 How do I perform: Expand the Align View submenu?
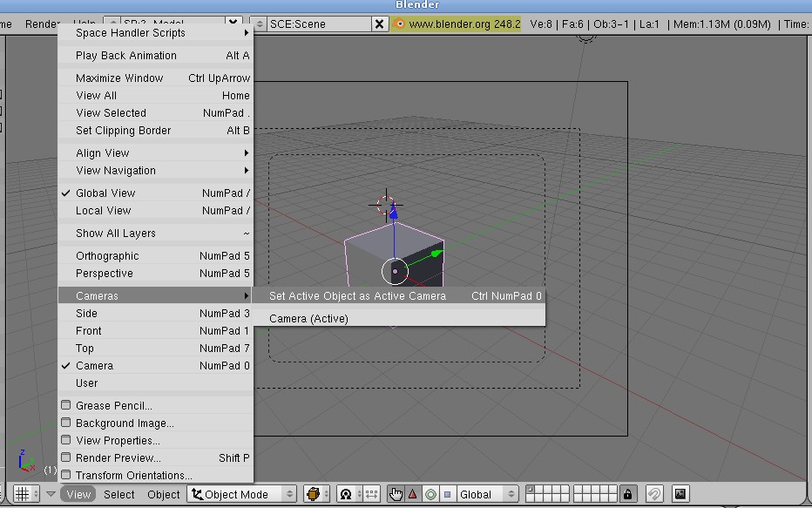point(155,153)
